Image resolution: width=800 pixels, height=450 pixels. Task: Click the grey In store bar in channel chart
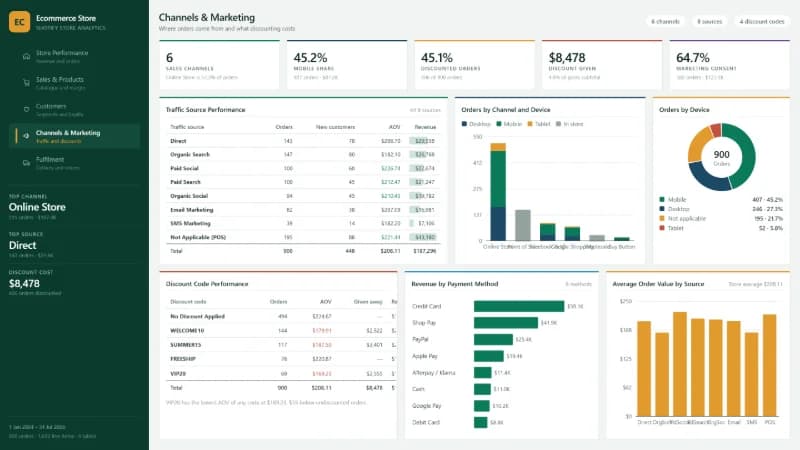tap(522, 225)
